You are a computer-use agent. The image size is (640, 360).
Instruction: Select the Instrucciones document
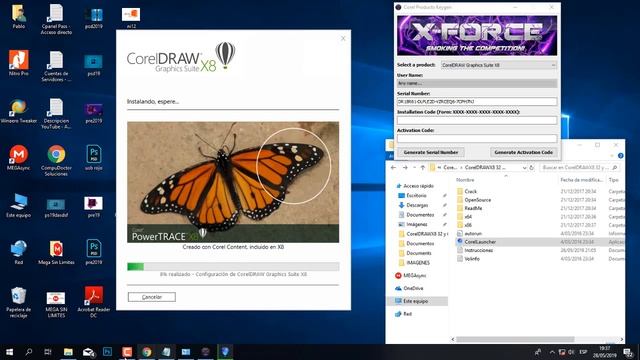click(x=478, y=250)
